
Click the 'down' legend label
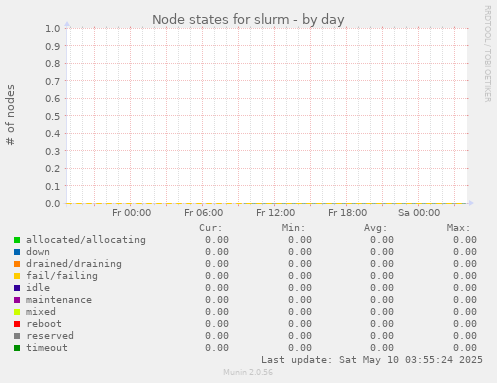(38, 252)
